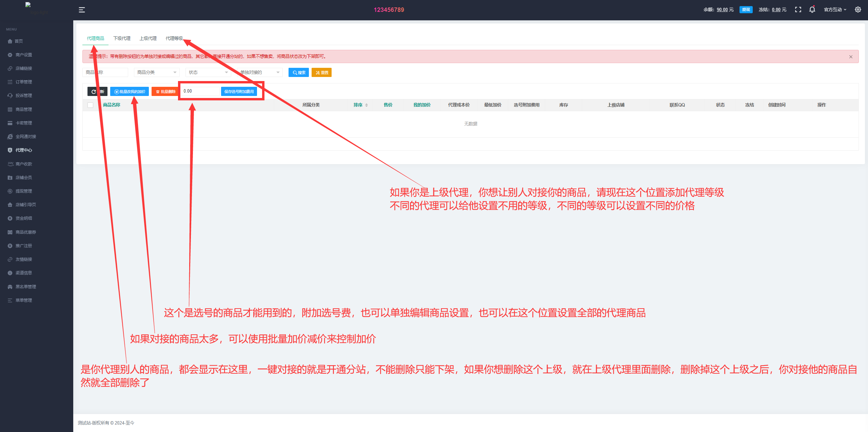
Task: Open 代理中心 shield icon in sidebar
Action: point(10,150)
